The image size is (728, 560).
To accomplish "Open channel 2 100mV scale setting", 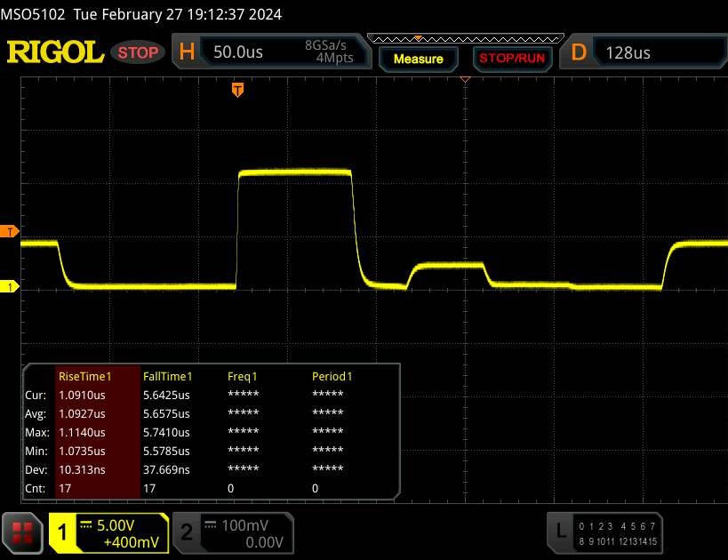I will coord(244,525).
